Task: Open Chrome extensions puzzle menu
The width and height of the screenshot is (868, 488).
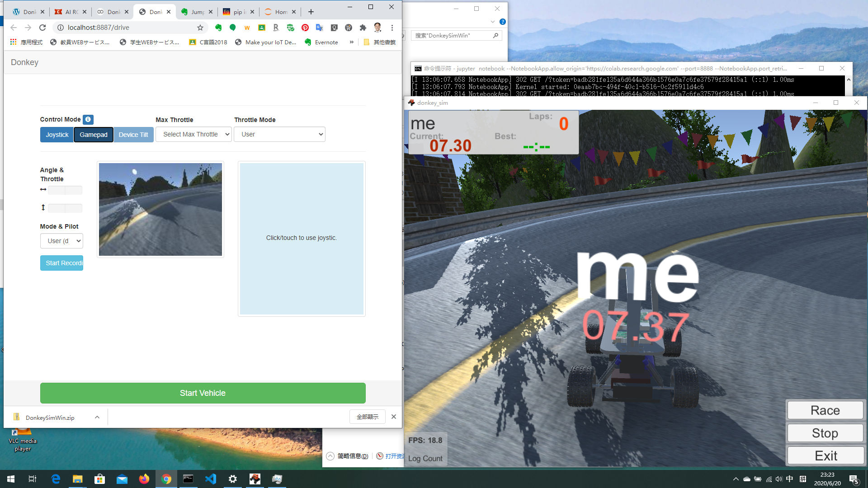Action: pyautogui.click(x=363, y=28)
